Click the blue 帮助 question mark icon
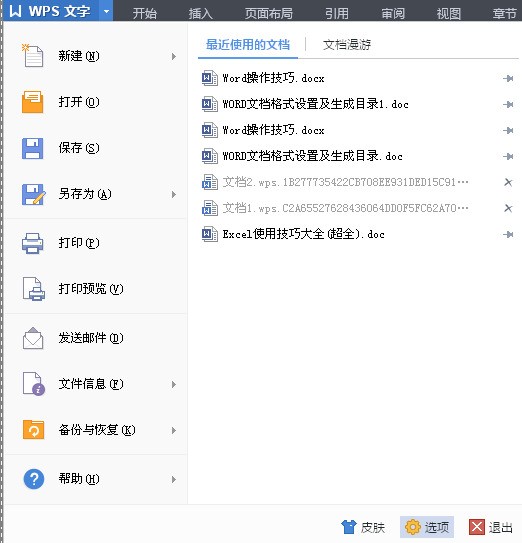Viewport: 522px width, 543px height. coord(34,479)
